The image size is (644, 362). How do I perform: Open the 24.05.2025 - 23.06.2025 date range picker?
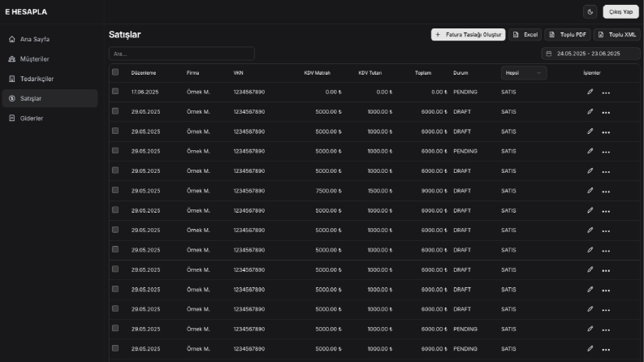click(x=590, y=54)
